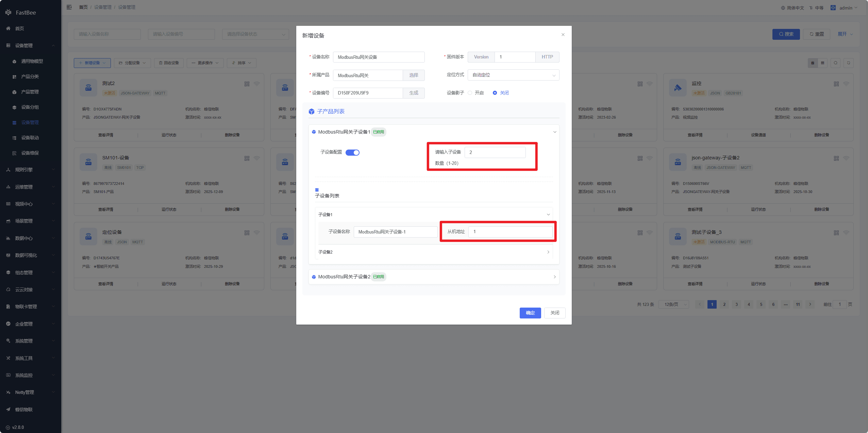The image size is (868, 433).
Task: Click the 关闭 button in dialog
Action: pos(554,313)
